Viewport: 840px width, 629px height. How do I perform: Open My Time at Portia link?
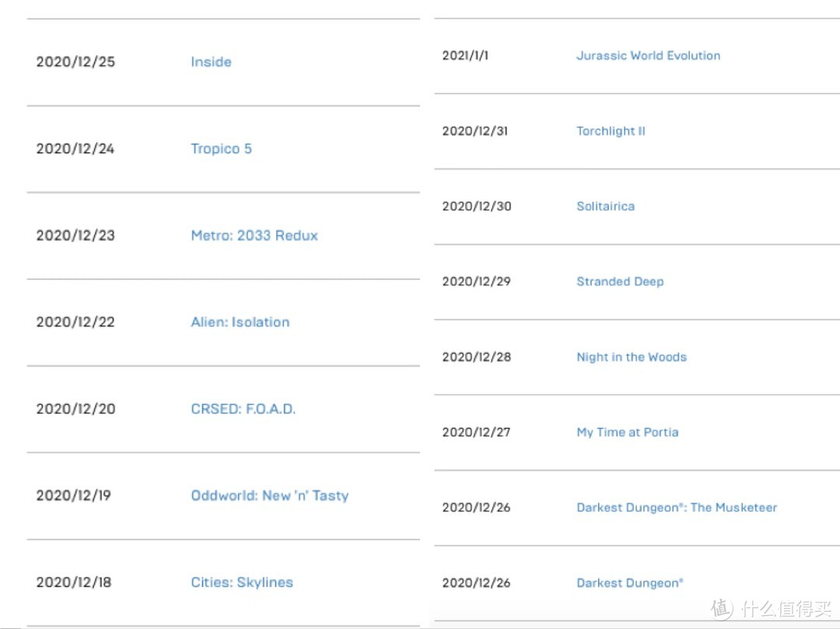[627, 432]
